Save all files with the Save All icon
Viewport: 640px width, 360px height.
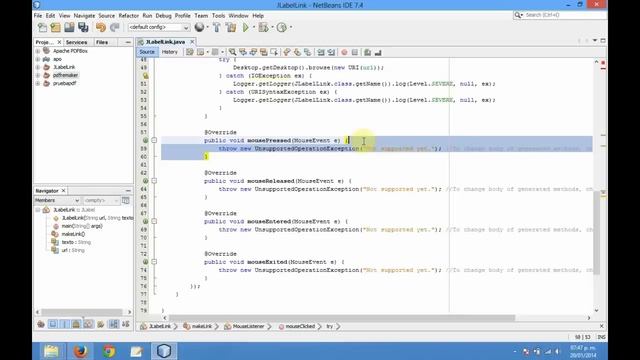coord(83,27)
